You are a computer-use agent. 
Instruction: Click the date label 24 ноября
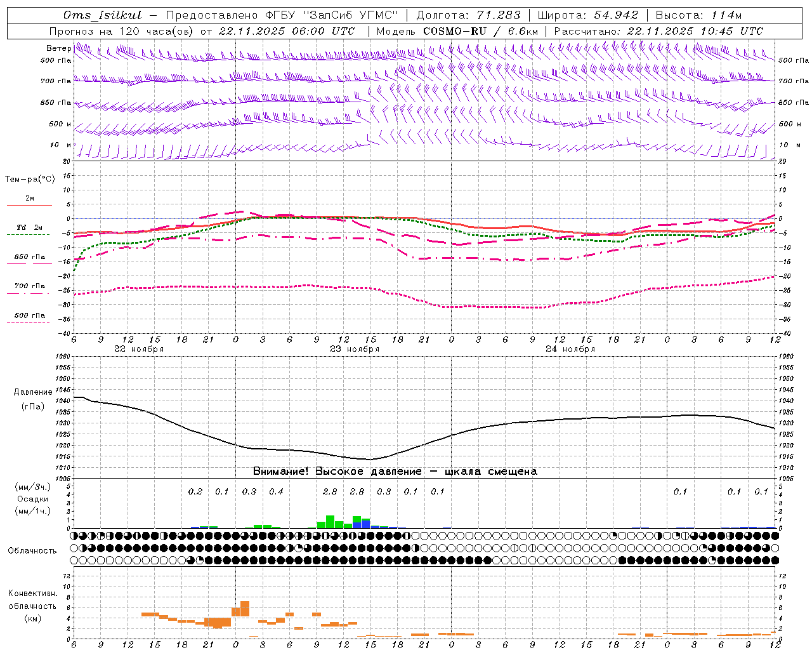click(x=570, y=349)
